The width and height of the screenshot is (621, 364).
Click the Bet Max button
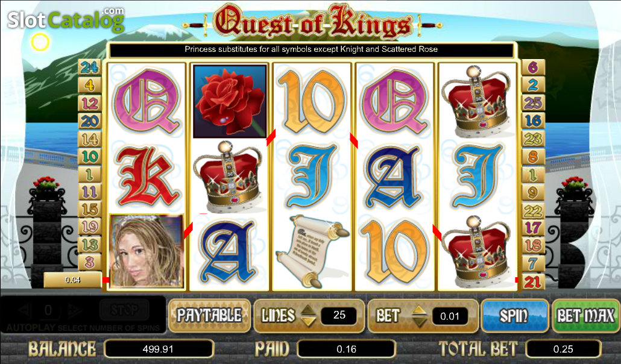pyautogui.click(x=586, y=316)
